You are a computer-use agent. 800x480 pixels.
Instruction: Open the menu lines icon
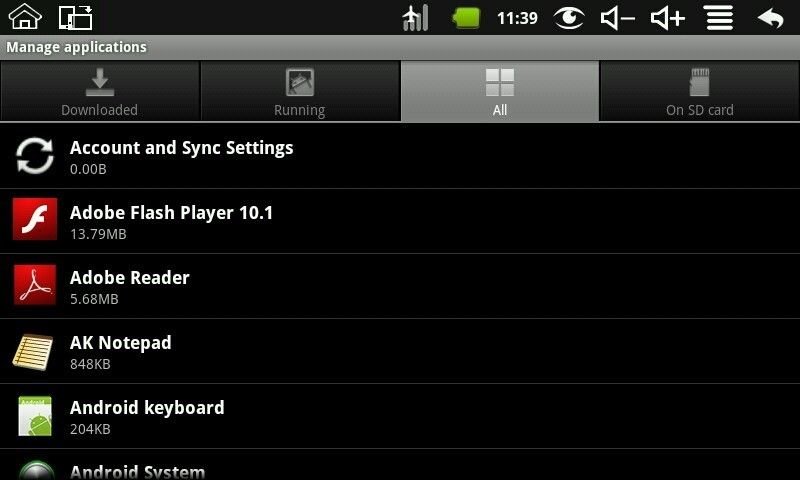point(719,18)
